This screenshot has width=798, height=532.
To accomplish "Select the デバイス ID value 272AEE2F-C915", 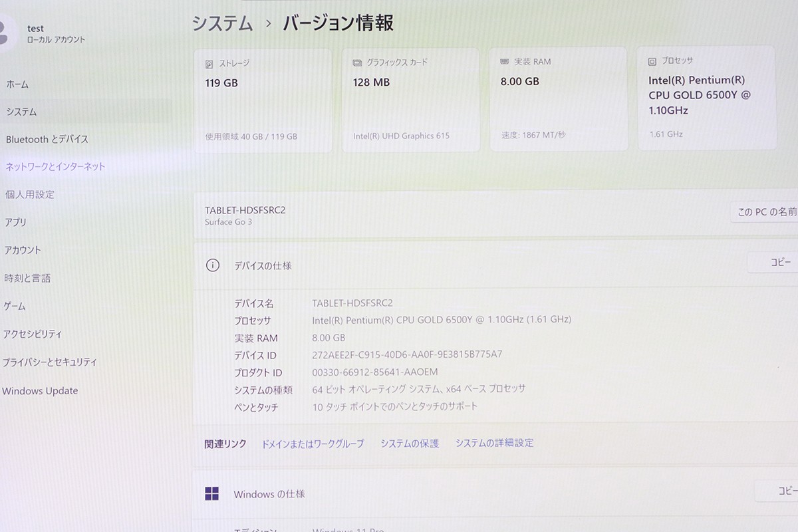I will 407,354.
